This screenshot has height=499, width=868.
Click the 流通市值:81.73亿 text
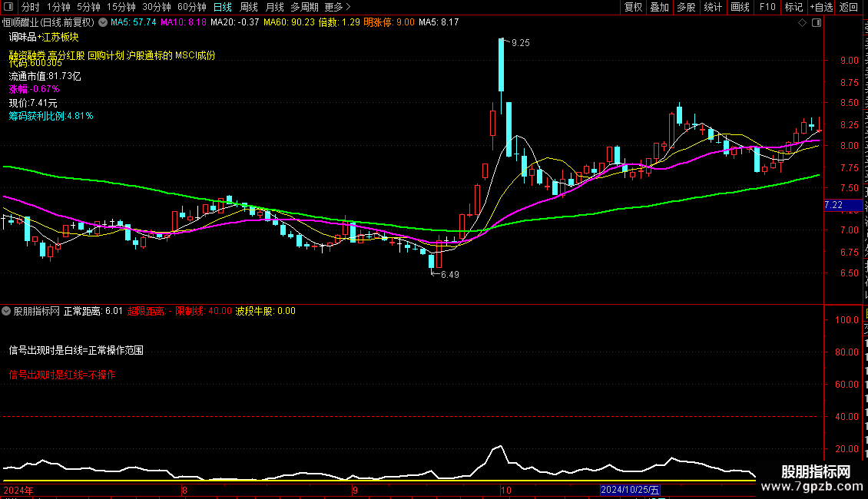pos(45,76)
